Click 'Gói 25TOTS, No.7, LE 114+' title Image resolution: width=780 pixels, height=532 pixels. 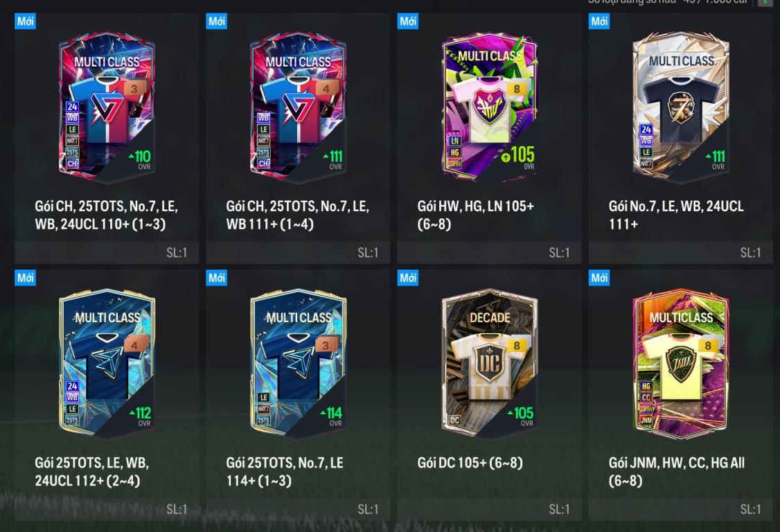(x=285, y=472)
